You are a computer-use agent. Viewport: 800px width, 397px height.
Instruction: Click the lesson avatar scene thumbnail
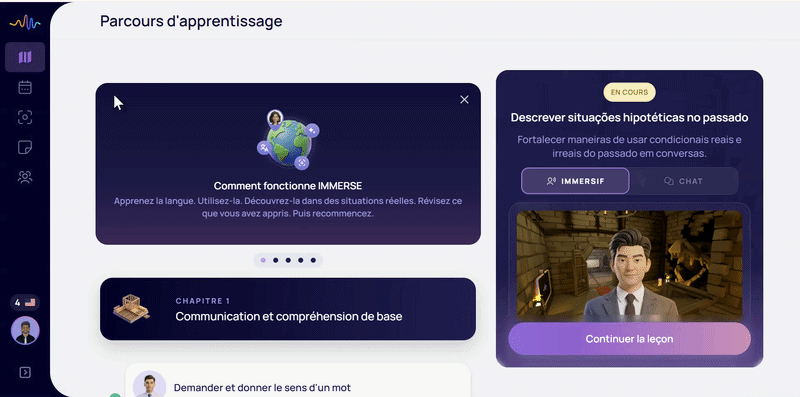click(x=630, y=266)
